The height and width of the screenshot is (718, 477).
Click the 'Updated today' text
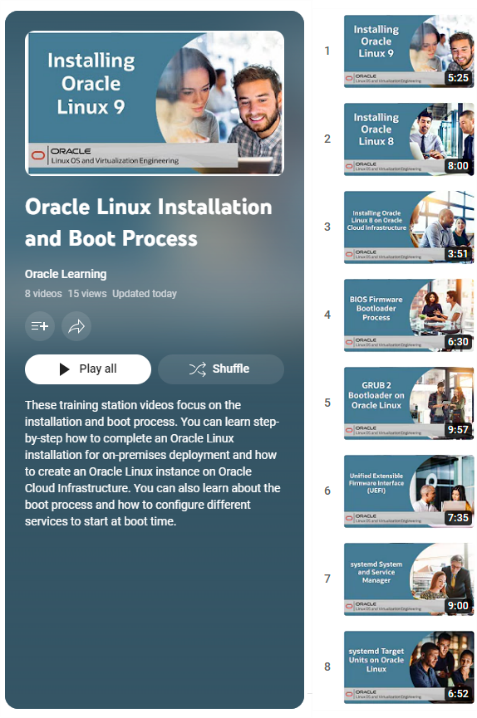point(144,294)
